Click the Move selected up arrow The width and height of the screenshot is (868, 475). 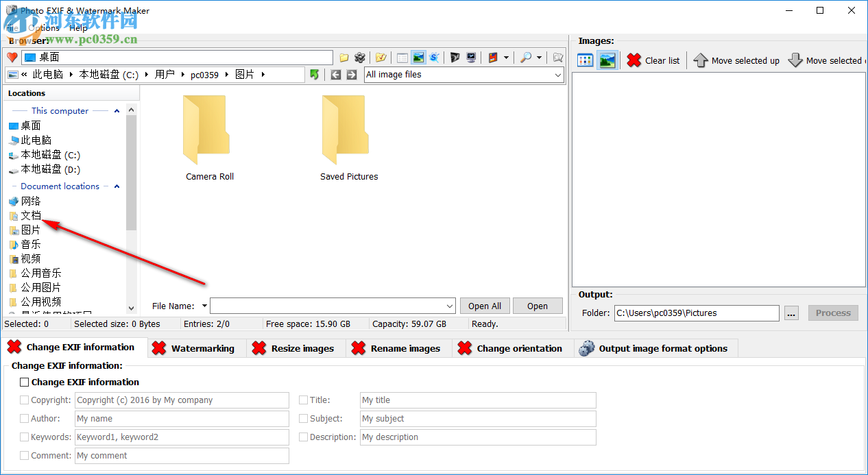(x=701, y=60)
